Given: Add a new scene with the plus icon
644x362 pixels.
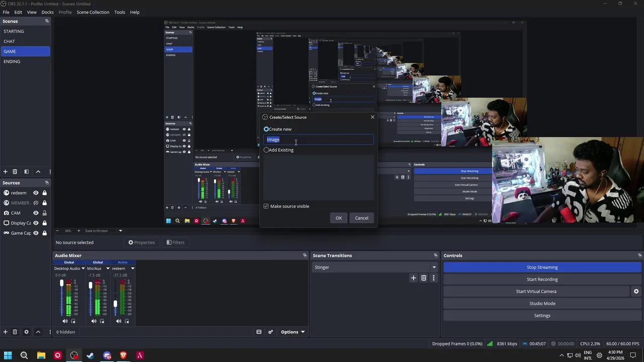Looking at the screenshot, I should 5,171.
